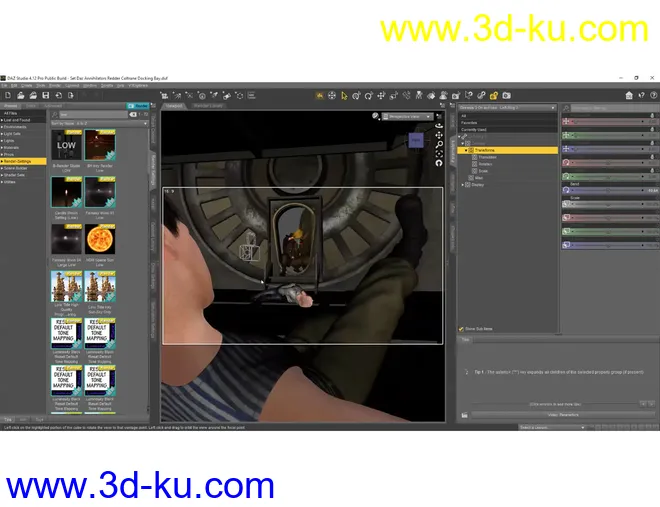Open the File menu

tap(4, 86)
